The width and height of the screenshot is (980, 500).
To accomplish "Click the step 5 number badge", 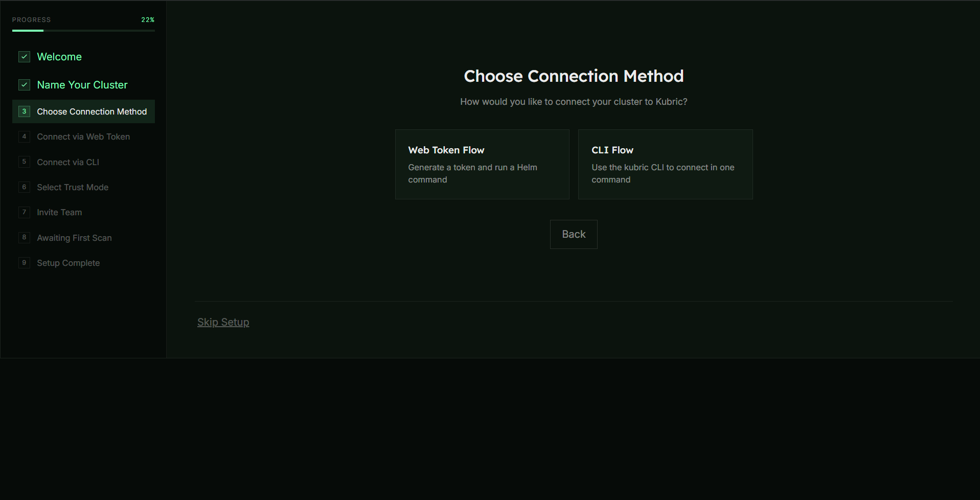I will point(24,162).
